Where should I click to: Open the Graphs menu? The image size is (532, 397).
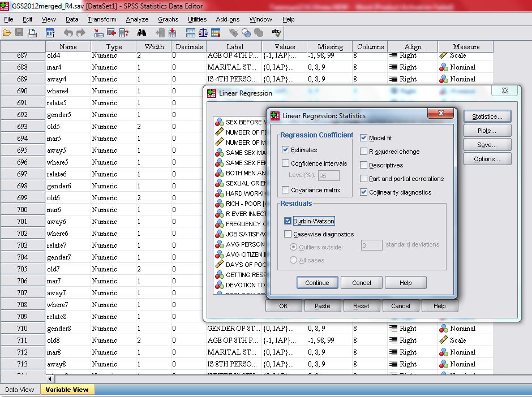pos(168,19)
